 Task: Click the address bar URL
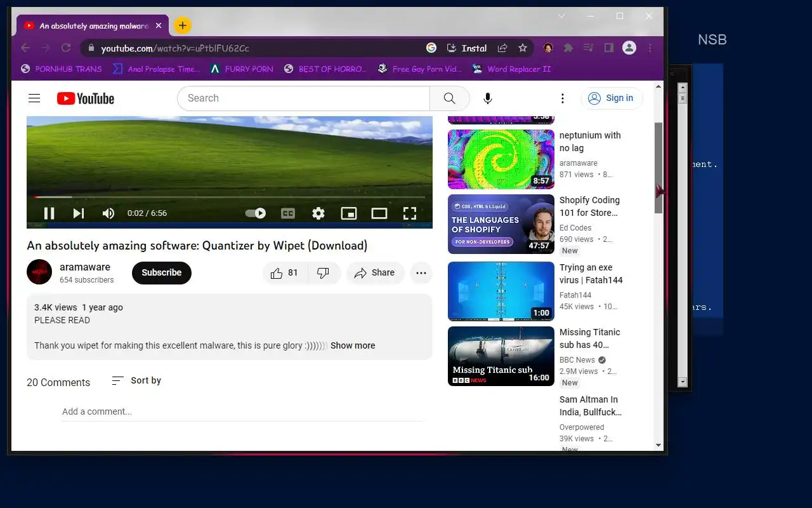click(x=175, y=48)
